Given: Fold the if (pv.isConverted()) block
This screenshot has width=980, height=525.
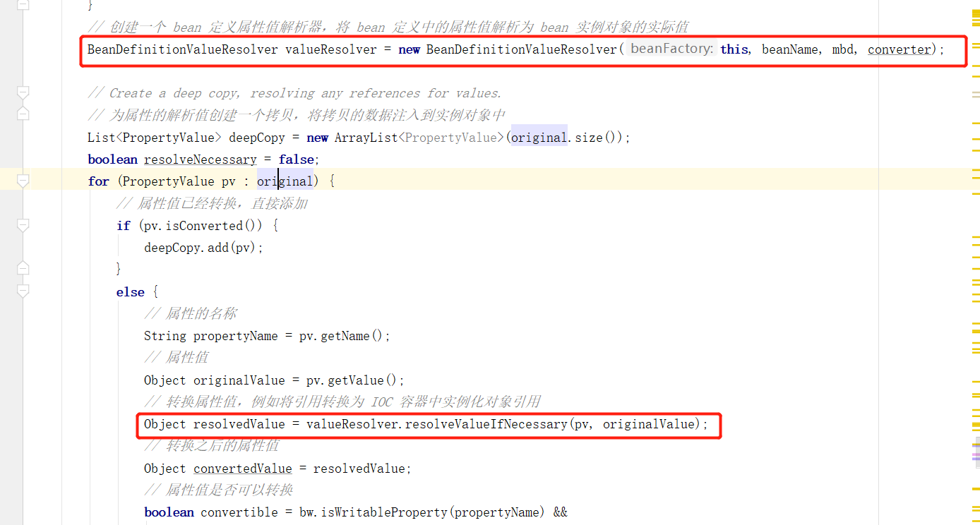Looking at the screenshot, I should (23, 226).
